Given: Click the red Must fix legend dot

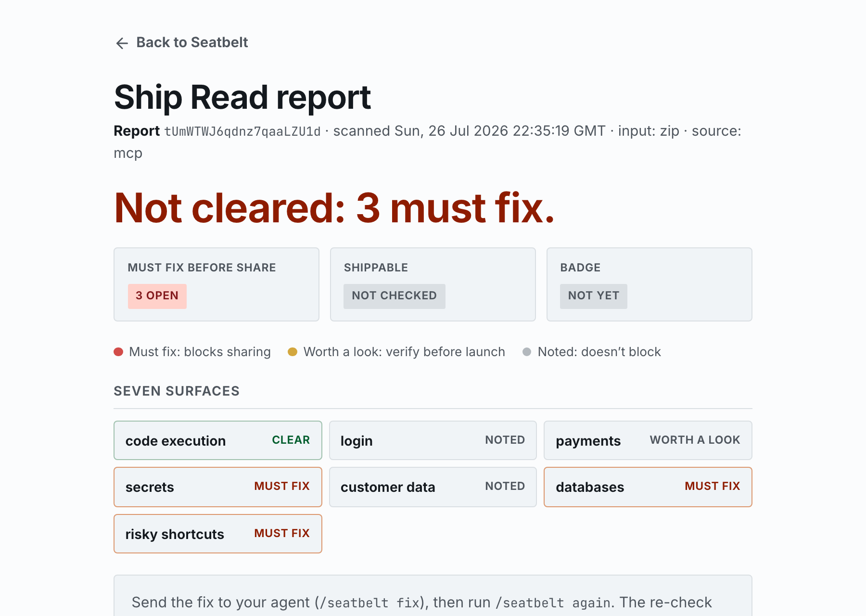Looking at the screenshot, I should pos(118,352).
